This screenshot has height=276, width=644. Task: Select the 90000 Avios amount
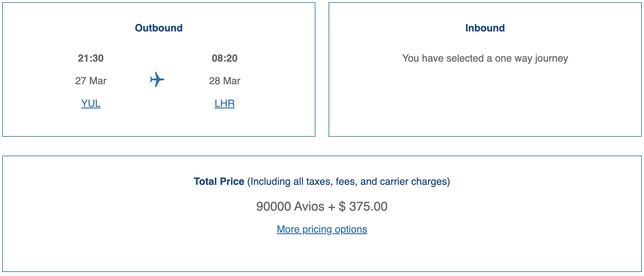[x=290, y=207]
